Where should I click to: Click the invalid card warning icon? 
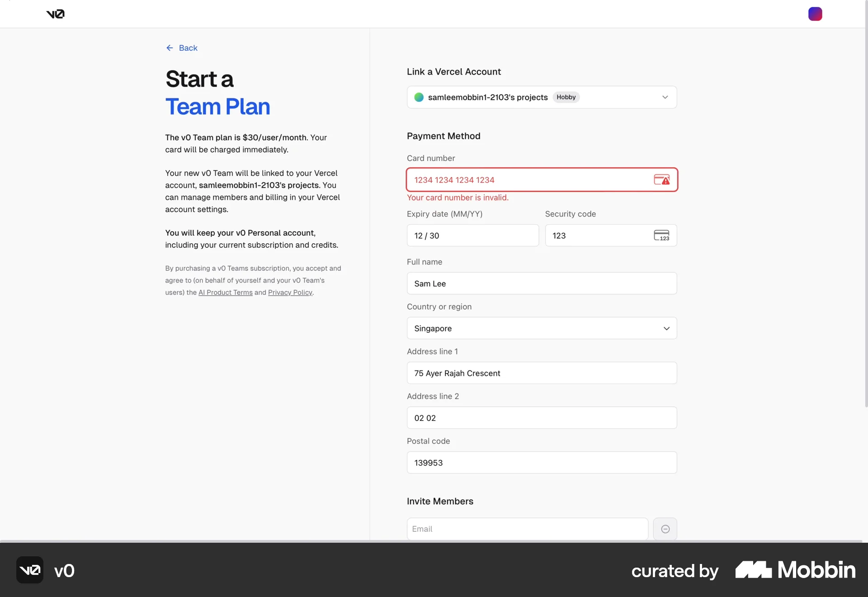click(x=661, y=180)
